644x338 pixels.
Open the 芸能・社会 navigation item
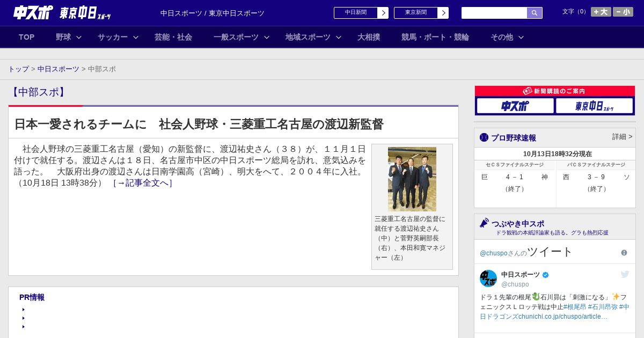coord(173,37)
